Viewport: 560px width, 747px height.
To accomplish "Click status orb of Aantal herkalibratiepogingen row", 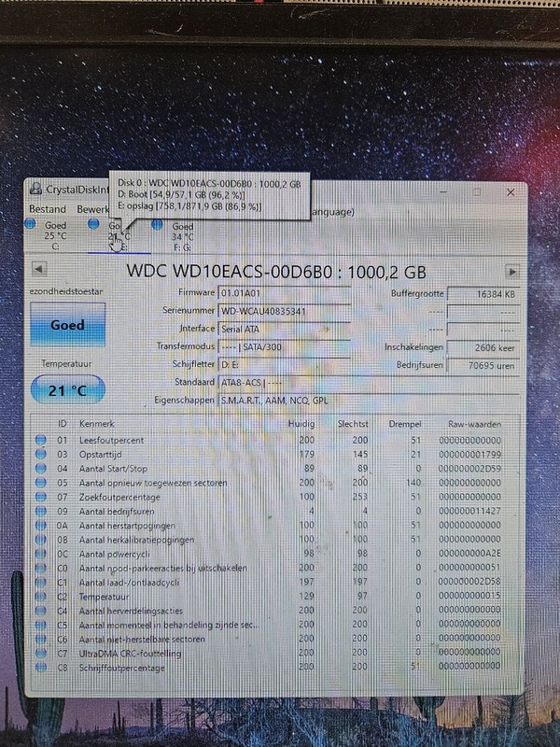I will 41,540.
